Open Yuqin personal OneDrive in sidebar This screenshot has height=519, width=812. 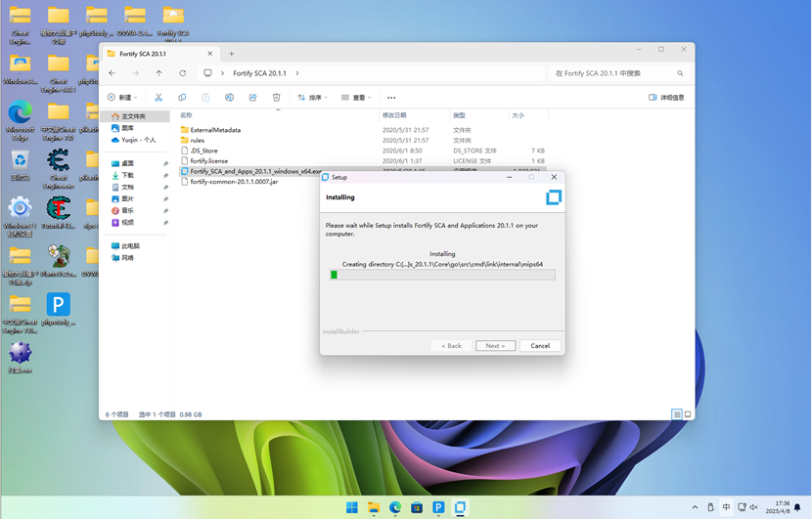[x=135, y=140]
